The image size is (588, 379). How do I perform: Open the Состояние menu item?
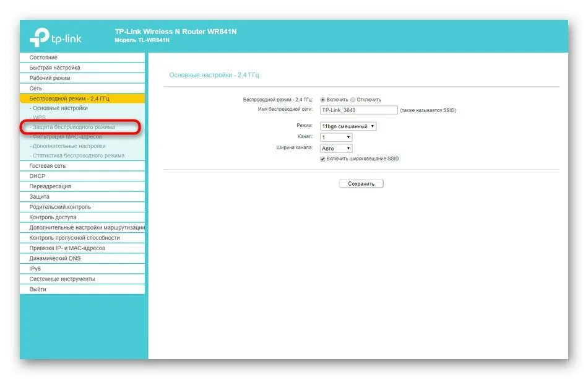(82, 58)
